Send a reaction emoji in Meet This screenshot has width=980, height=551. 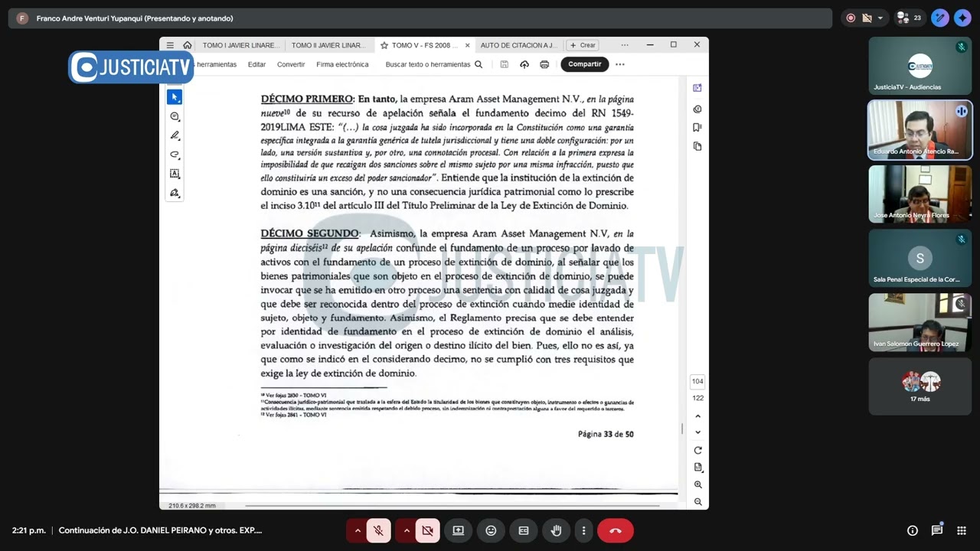coord(491,530)
